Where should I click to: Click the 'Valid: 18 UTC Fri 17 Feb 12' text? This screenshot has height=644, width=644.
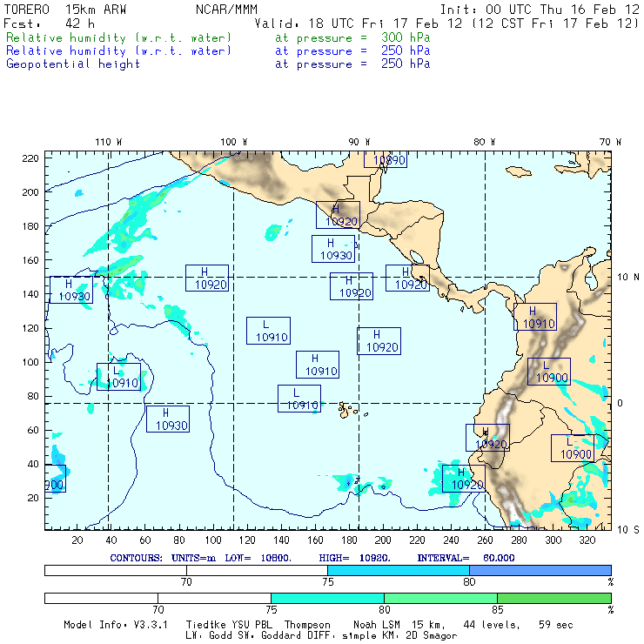359,23
